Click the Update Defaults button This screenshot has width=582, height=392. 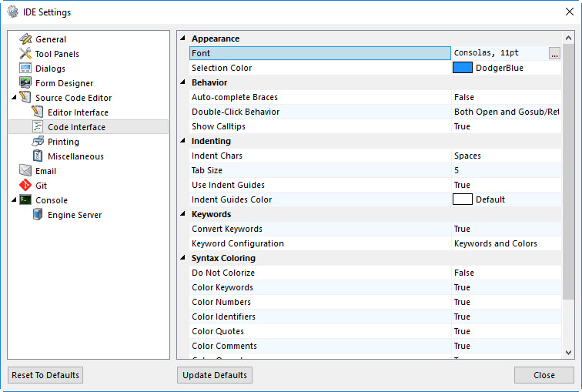pyautogui.click(x=215, y=375)
